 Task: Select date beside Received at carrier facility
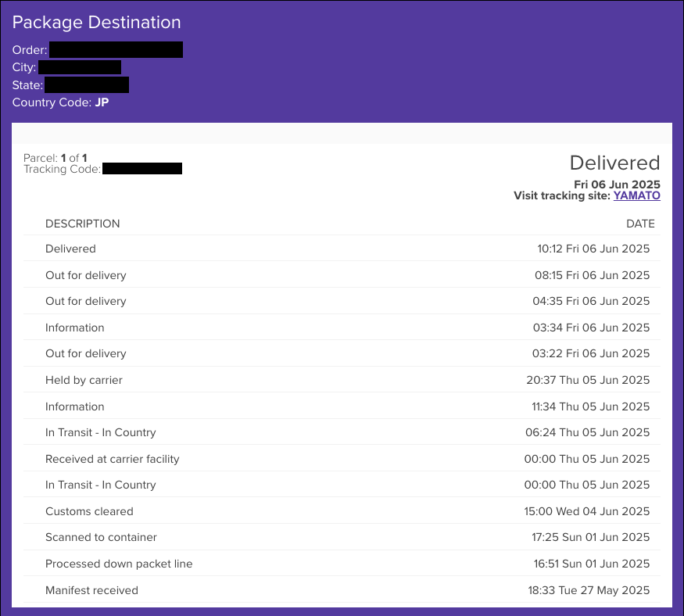(x=587, y=459)
